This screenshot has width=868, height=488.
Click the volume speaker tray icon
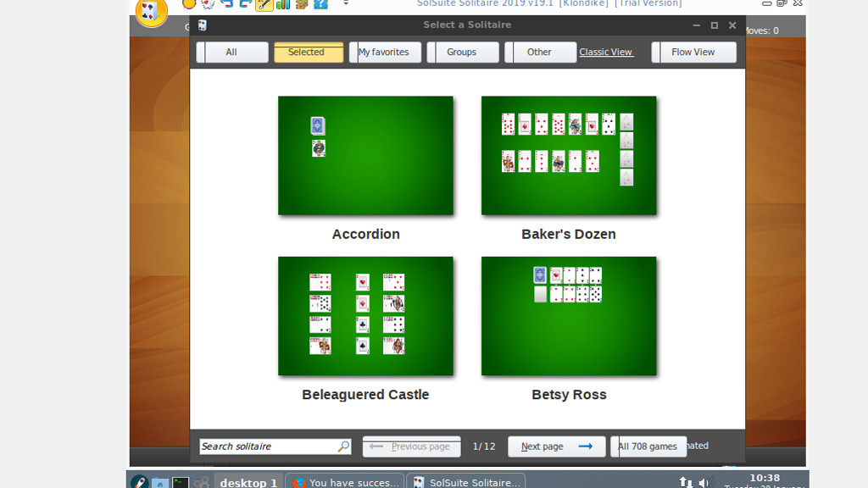pos(704,482)
